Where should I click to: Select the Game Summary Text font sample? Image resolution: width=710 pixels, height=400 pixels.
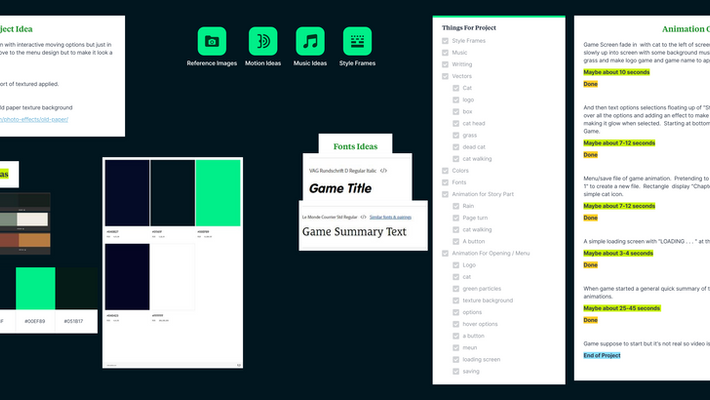tap(355, 232)
